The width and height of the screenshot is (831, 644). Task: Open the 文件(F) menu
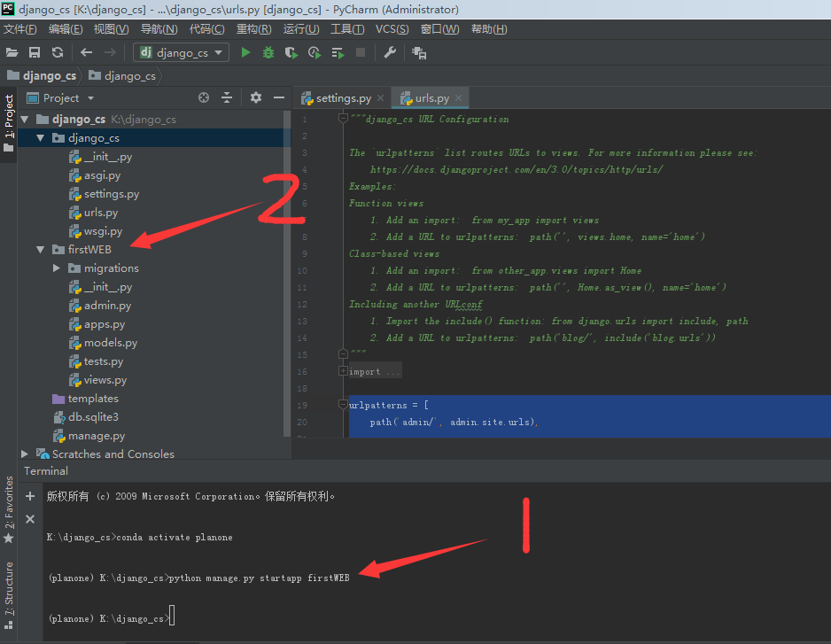pyautogui.click(x=20, y=29)
